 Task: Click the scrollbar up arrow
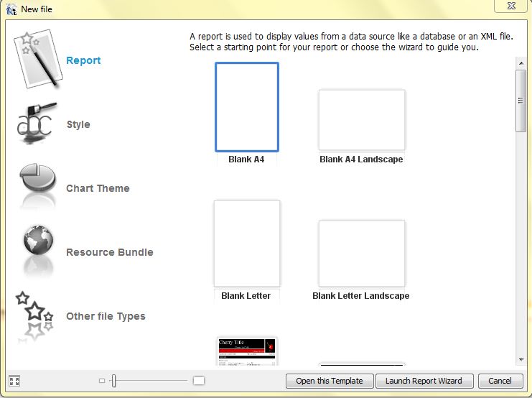pyautogui.click(x=521, y=63)
